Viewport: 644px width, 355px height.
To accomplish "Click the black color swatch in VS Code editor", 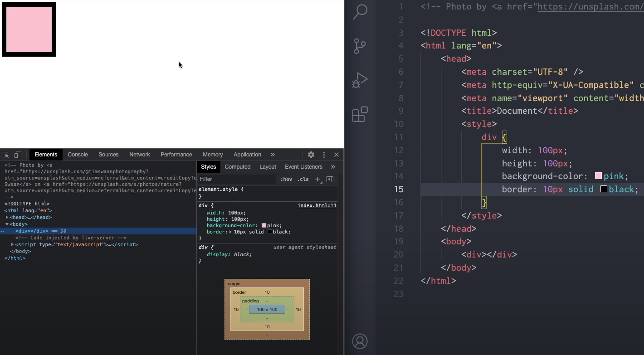I will pyautogui.click(x=604, y=189).
